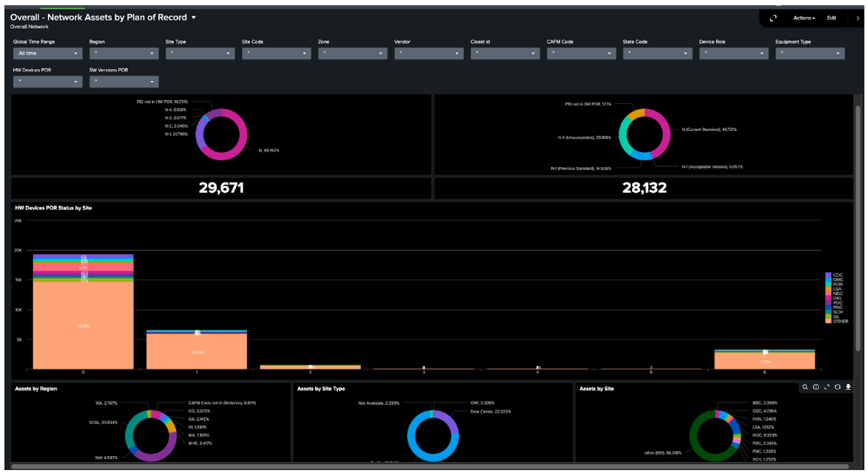Open the Site Code filter dropdown
The width and height of the screenshot is (868, 473).
[276, 53]
